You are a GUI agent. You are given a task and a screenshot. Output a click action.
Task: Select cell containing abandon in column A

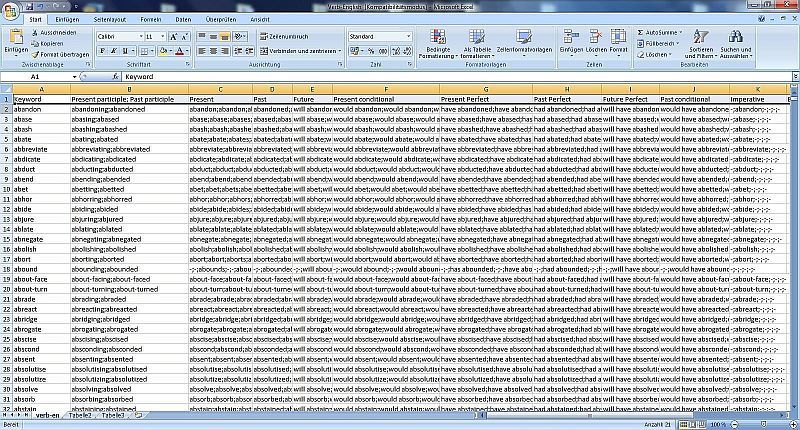click(41, 109)
